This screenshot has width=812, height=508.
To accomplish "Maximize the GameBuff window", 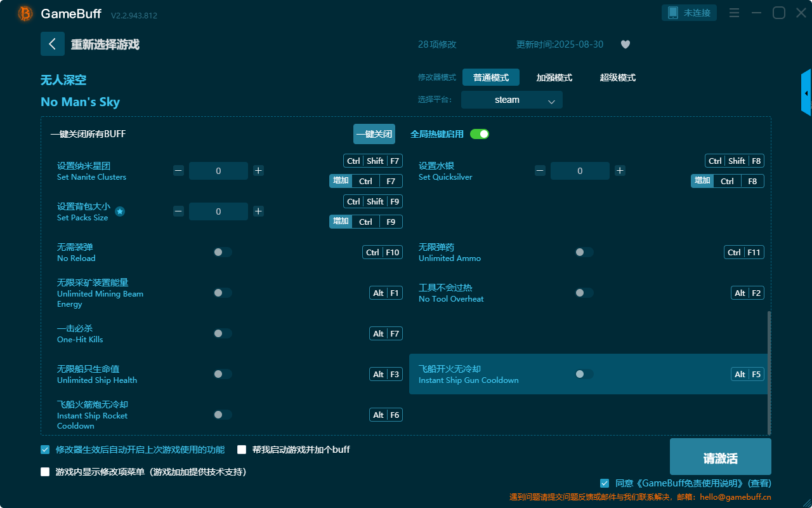I will (779, 13).
